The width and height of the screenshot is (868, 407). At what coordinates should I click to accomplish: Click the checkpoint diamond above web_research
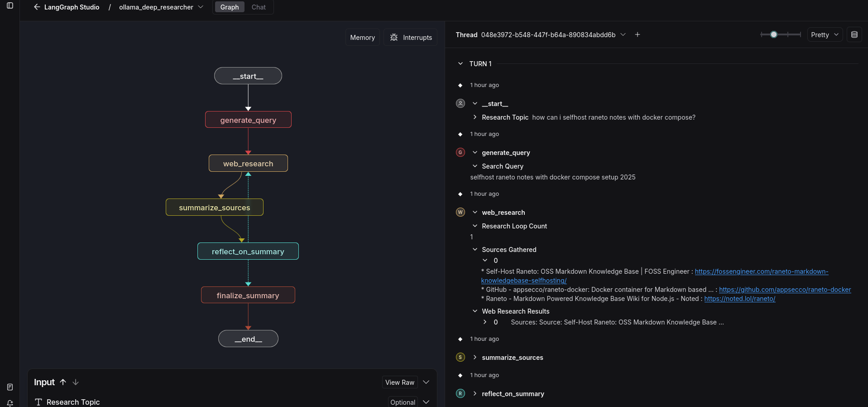point(460,194)
